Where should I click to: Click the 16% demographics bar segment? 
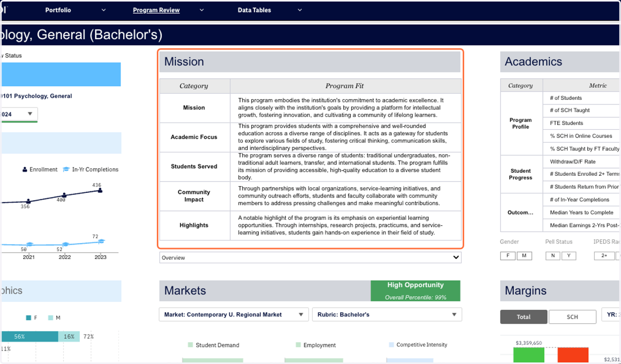click(x=69, y=337)
